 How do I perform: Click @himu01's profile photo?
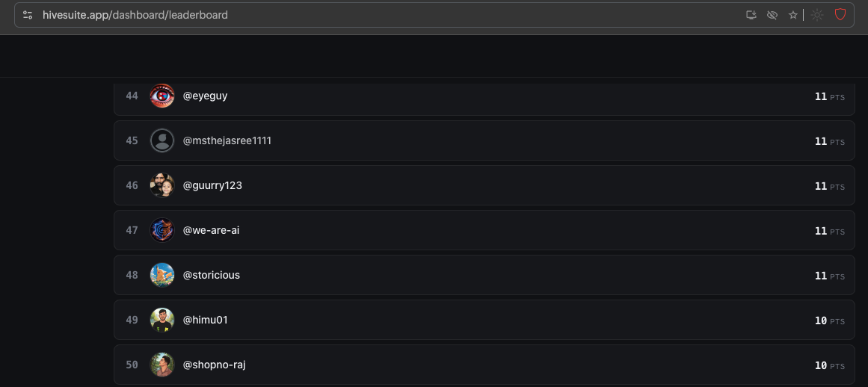click(162, 320)
